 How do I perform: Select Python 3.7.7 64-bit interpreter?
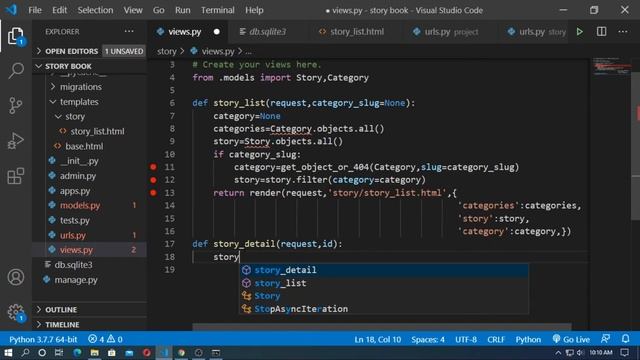(43, 339)
